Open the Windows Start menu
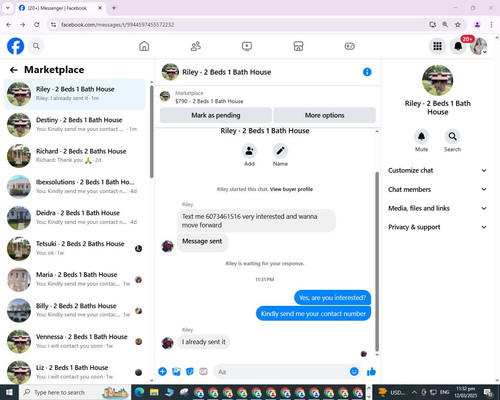The height and width of the screenshot is (400, 500). tap(9, 392)
